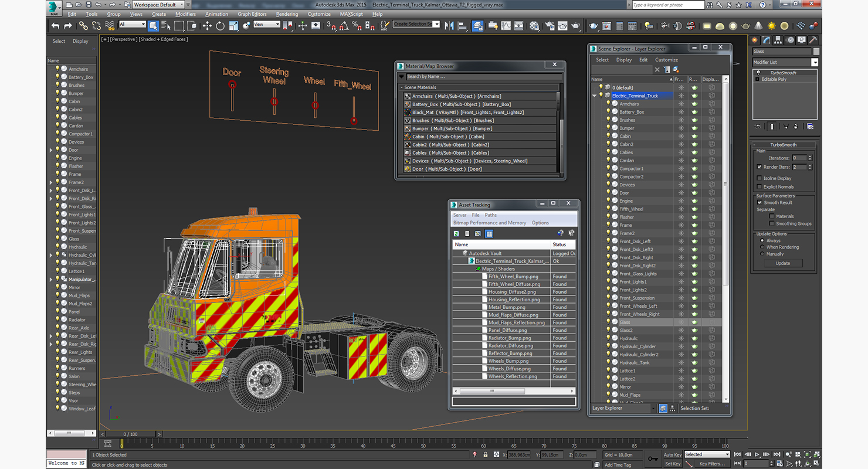Go to the end frame
The image size is (868, 469).
click(x=776, y=454)
